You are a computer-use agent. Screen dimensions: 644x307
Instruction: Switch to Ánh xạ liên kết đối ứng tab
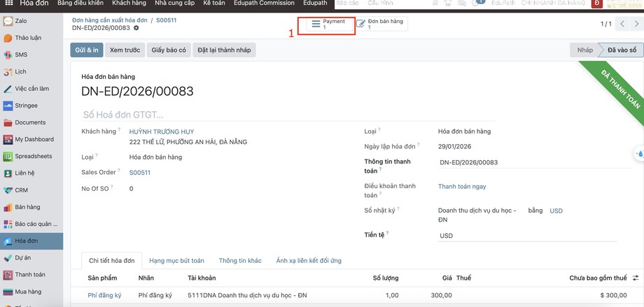pos(309,261)
